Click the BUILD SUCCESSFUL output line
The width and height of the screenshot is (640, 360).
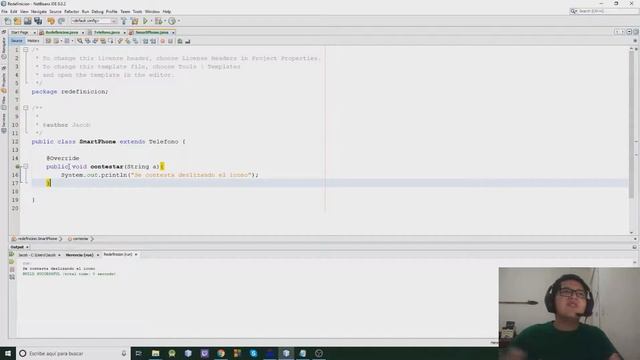pos(69,274)
